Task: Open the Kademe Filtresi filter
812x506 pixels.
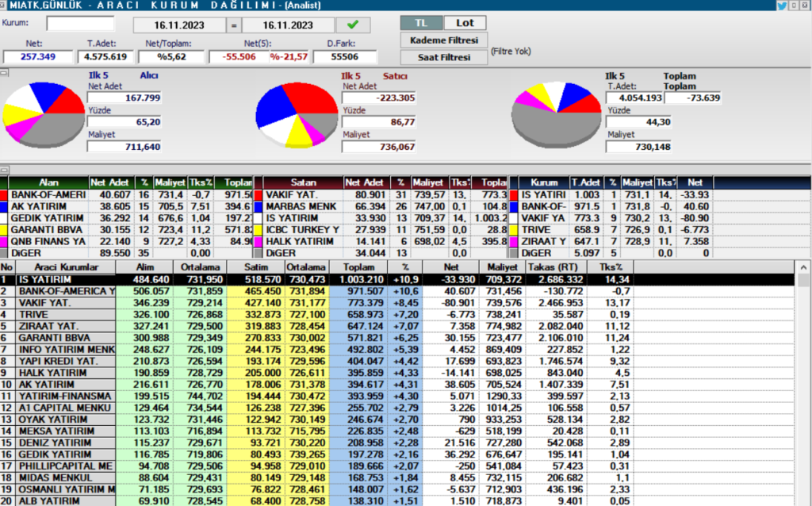Action: 442,40
